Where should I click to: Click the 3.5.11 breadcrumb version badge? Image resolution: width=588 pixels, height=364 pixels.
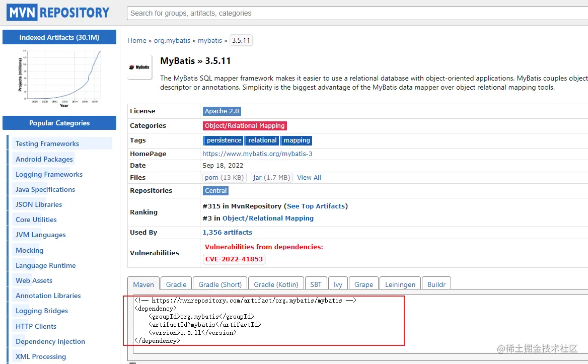click(x=241, y=40)
